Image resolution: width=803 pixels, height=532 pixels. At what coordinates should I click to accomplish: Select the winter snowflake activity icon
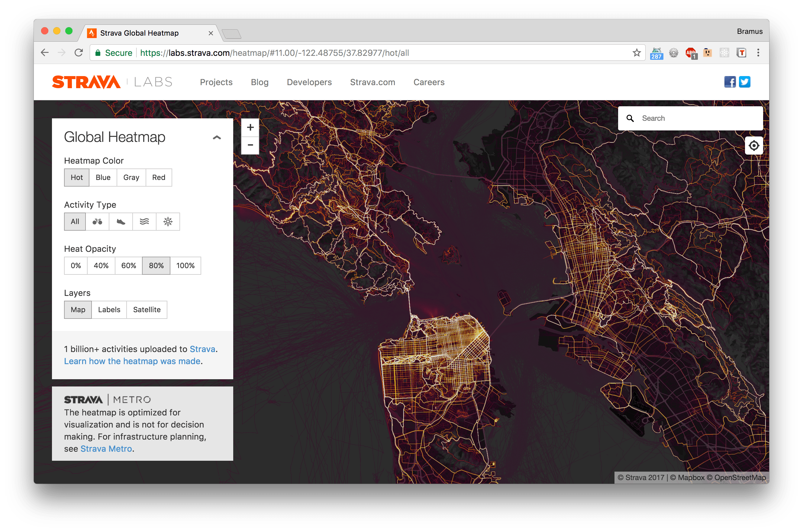click(x=168, y=222)
